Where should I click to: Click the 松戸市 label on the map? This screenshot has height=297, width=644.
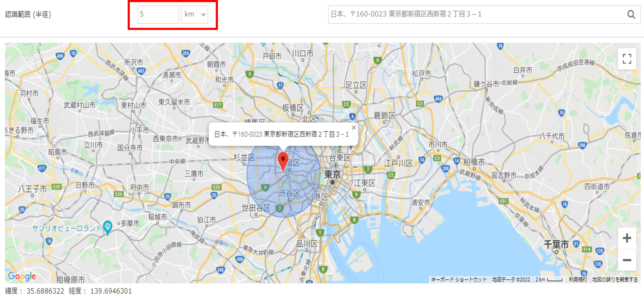[421, 74]
